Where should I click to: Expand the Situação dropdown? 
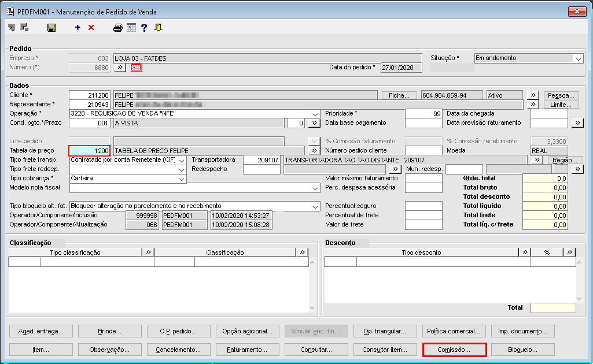[578, 58]
